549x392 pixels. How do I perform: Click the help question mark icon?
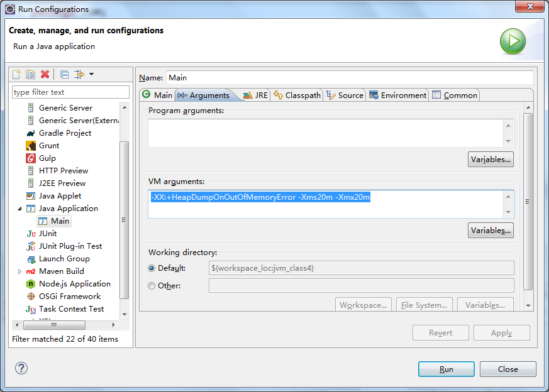[21, 369]
